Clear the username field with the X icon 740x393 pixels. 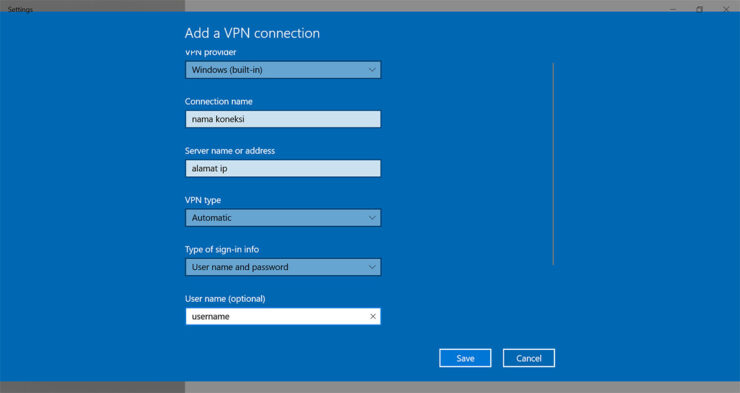[x=373, y=317]
